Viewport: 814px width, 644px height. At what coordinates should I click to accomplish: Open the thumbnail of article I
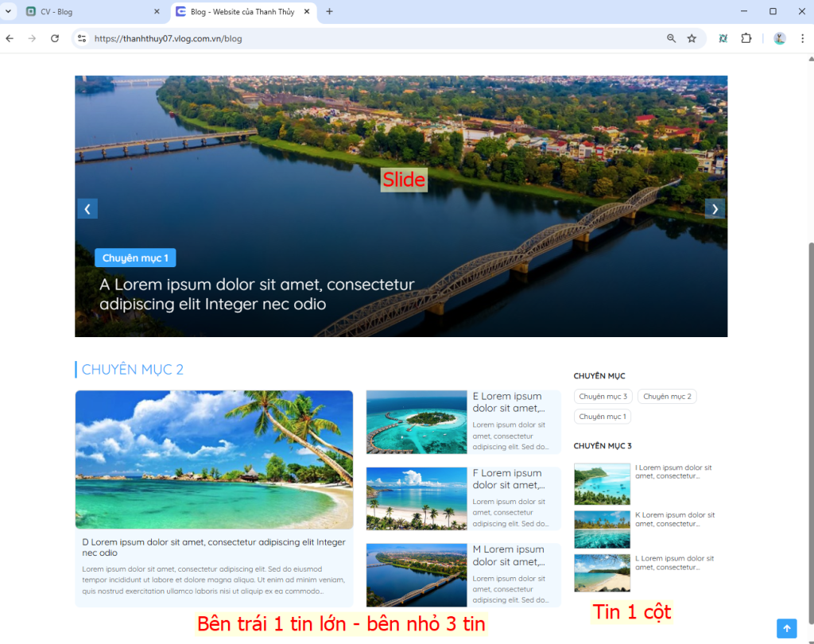point(603,484)
